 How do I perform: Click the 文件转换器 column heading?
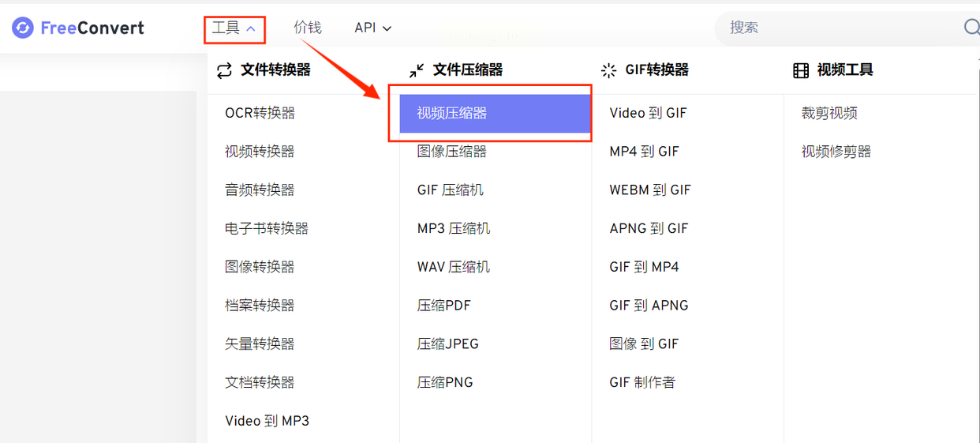(x=275, y=70)
